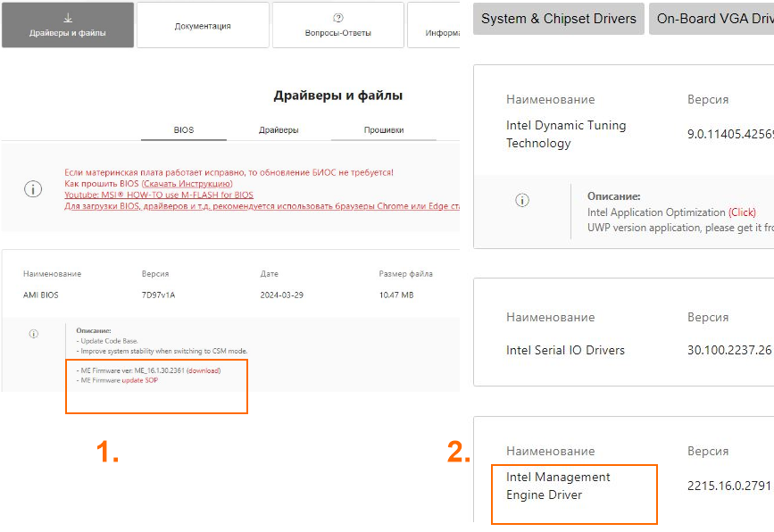
Task: Select the AMI BIOS name text
Action: coord(40,295)
